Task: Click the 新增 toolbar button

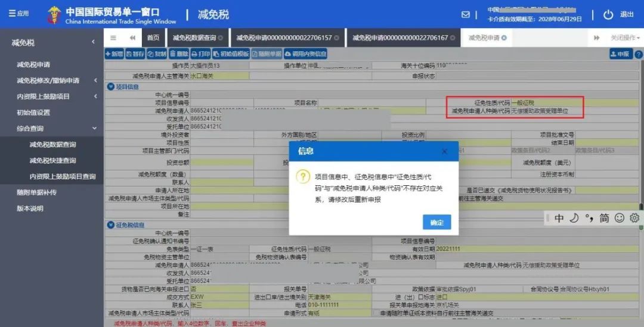Action: [114, 54]
